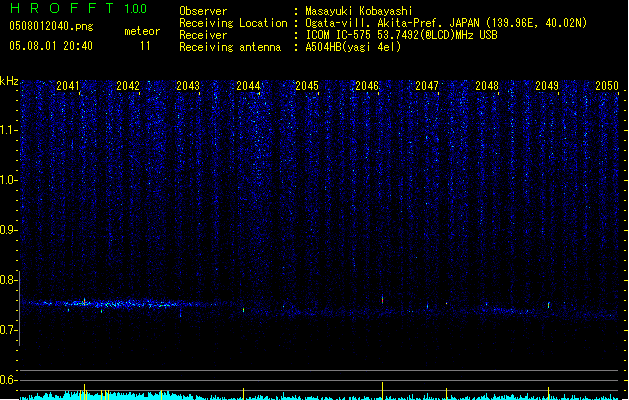Click the red-green meteor echo at 2049
This screenshot has width=629, height=400.
point(548,305)
